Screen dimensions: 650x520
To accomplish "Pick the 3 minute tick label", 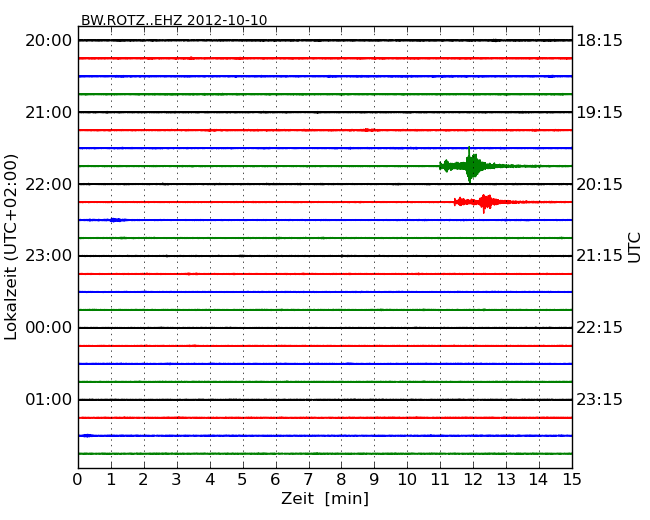I will (x=177, y=480).
